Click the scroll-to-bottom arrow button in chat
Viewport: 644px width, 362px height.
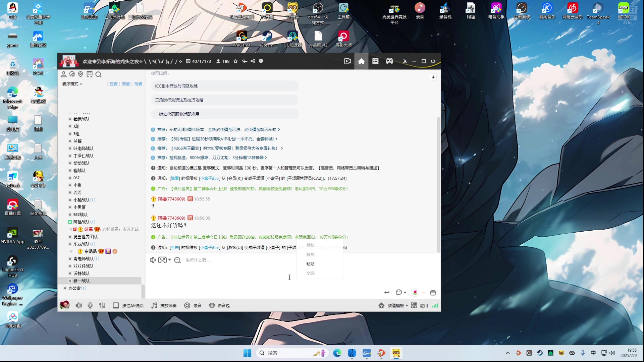point(433,77)
